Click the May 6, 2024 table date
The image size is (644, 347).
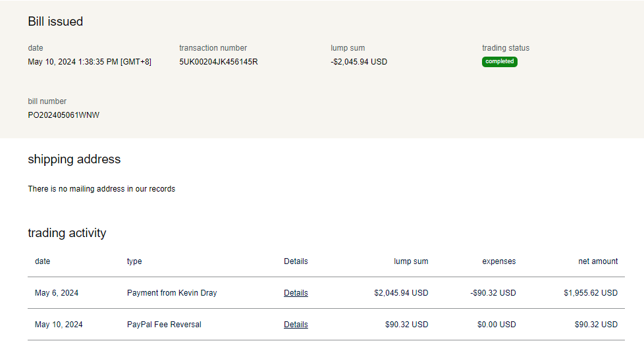(57, 293)
